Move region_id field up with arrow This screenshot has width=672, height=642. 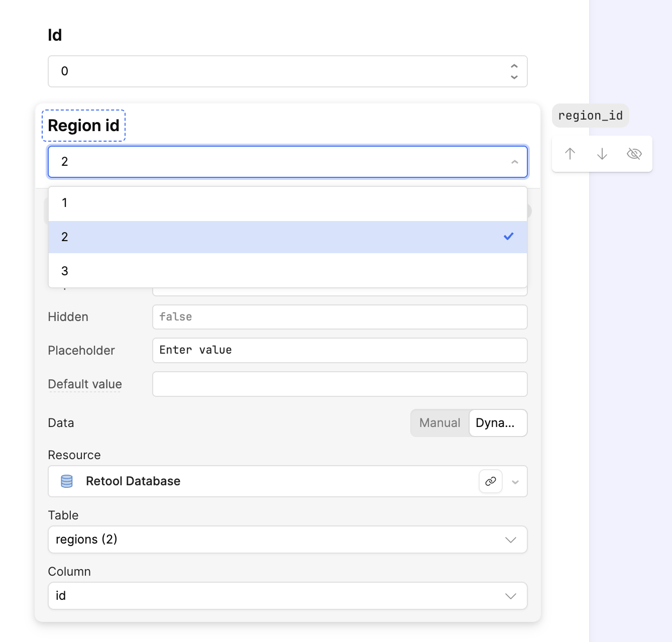coord(570,154)
